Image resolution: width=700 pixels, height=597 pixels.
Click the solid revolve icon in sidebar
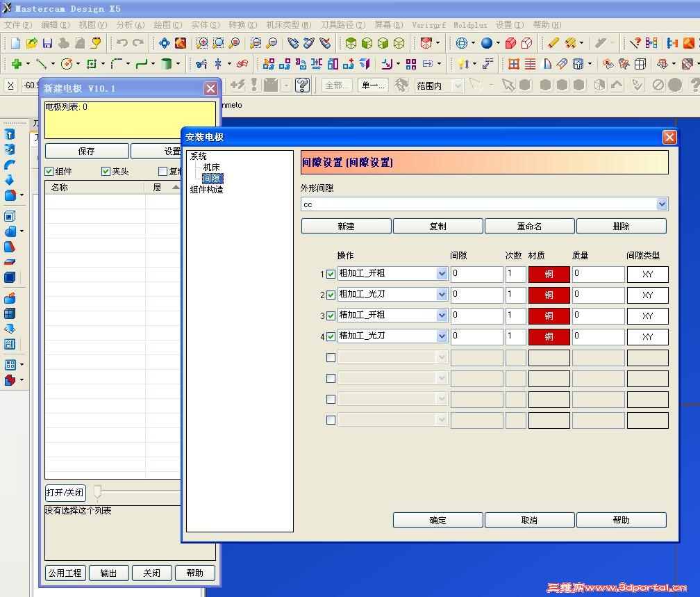[10, 149]
